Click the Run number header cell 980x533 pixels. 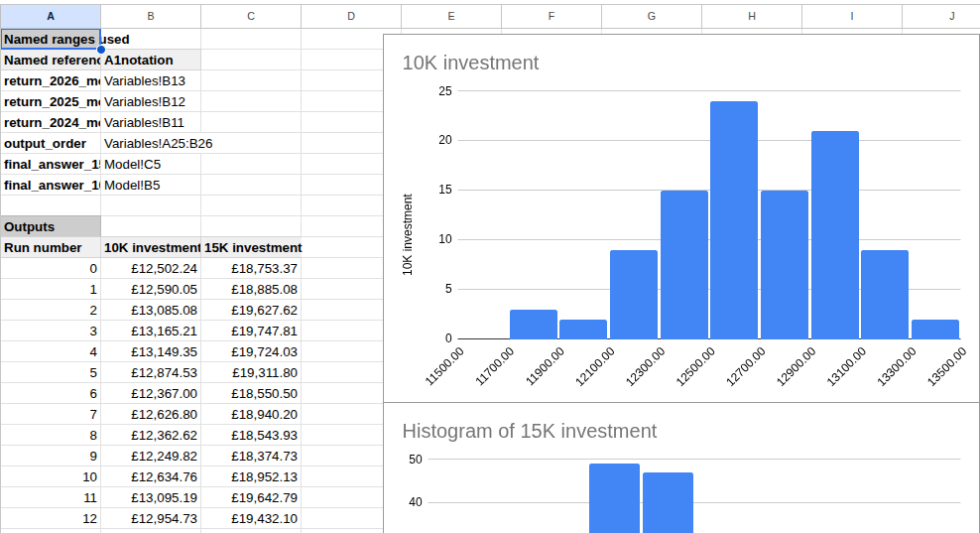coord(51,248)
